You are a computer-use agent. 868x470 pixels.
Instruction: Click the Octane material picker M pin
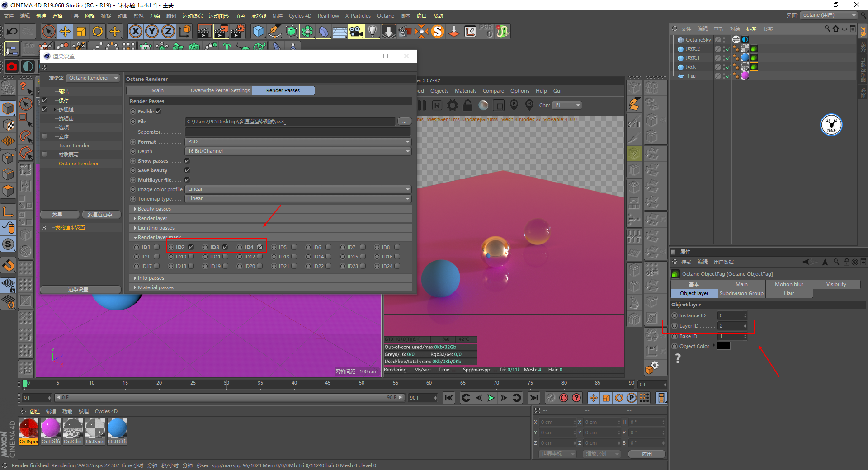pyautogui.click(x=529, y=105)
